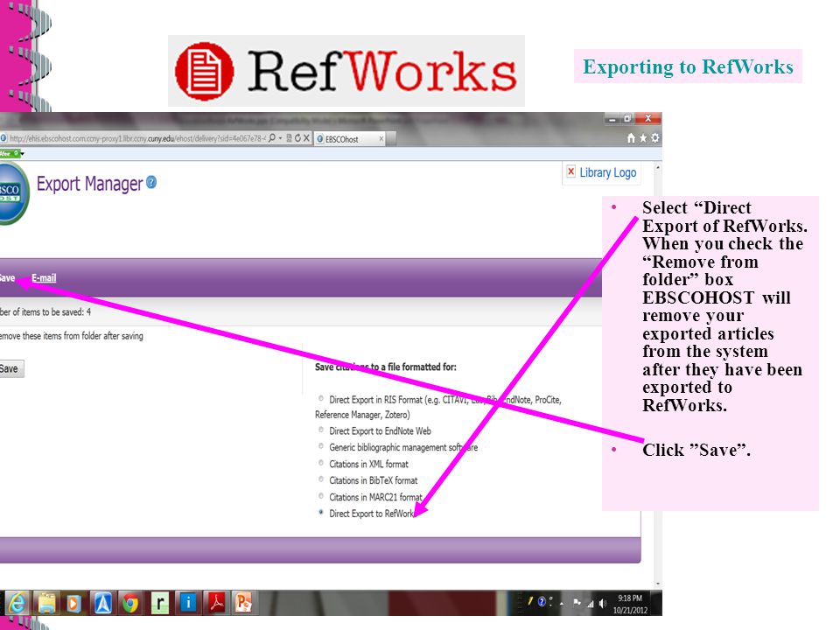
Task: Select Direct Export to EndNote Web
Action: click(x=321, y=430)
